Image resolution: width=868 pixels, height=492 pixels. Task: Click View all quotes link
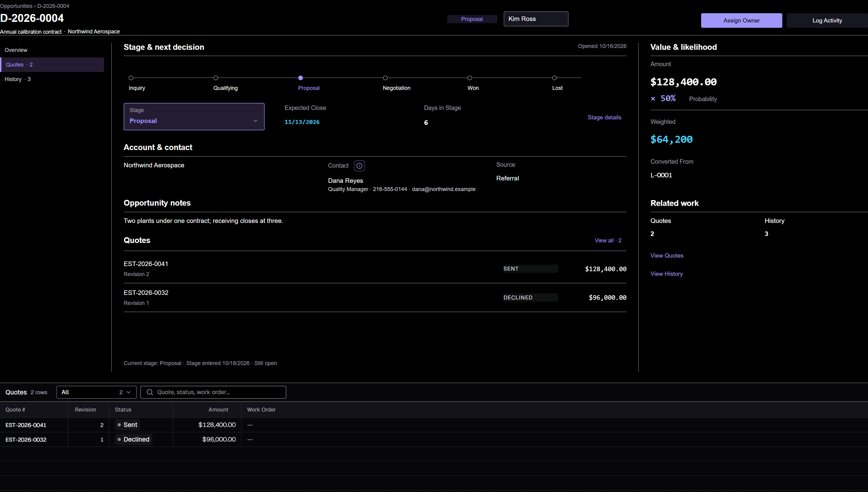608,240
